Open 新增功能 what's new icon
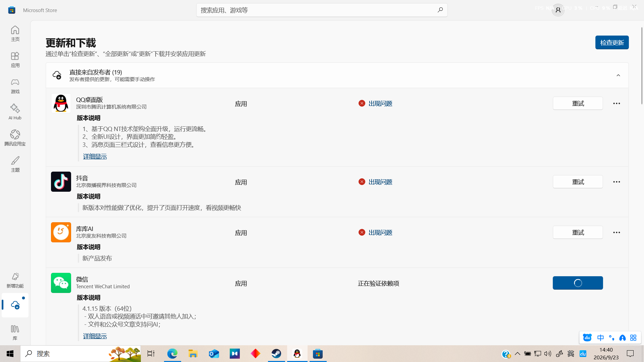Screen dimensions: 644x362 coord(15,280)
